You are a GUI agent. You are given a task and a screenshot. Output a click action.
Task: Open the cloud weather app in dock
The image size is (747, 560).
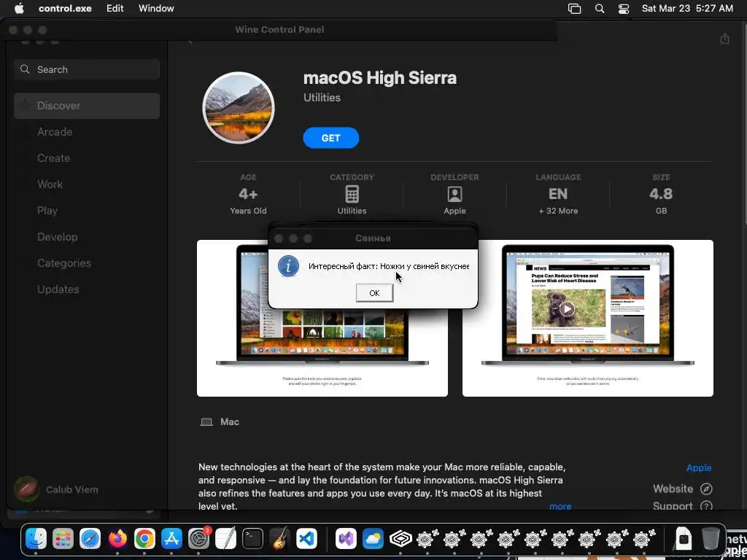tap(373, 539)
